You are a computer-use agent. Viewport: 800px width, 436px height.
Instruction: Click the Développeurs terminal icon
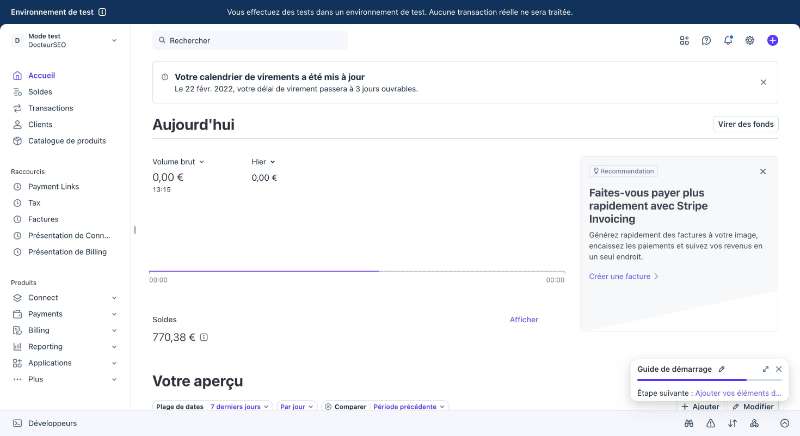17,423
